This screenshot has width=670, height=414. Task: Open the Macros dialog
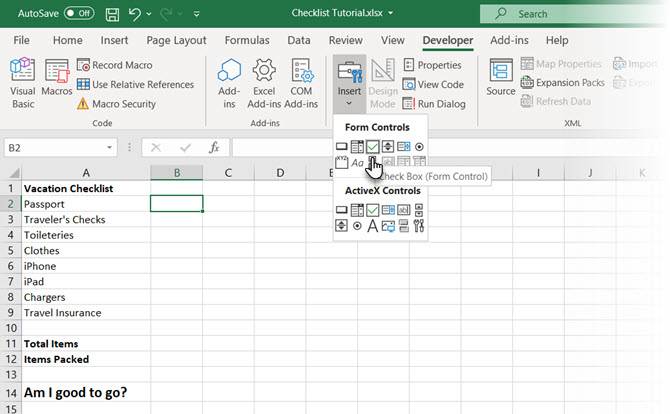click(x=56, y=84)
